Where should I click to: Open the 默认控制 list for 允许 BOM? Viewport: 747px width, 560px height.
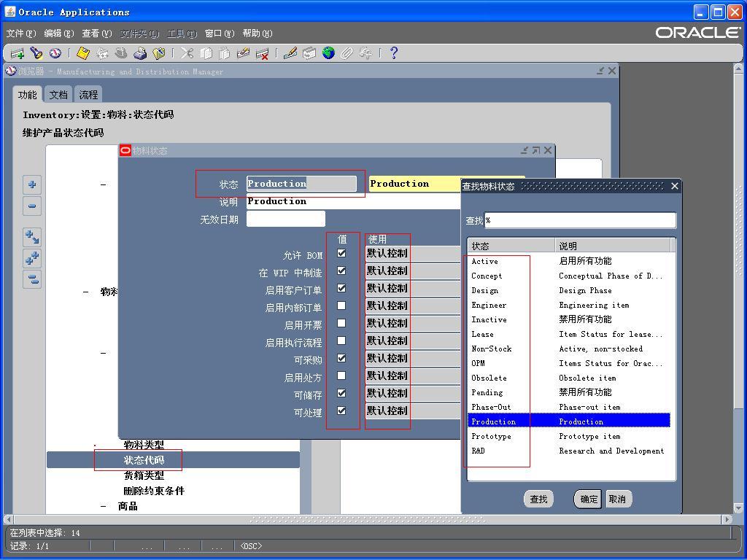click(x=413, y=253)
